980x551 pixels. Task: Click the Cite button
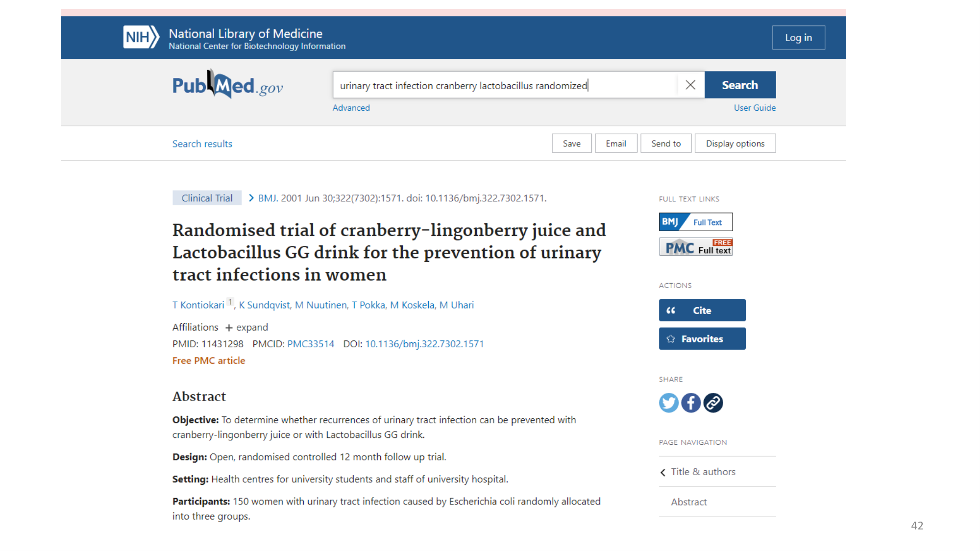(x=702, y=310)
